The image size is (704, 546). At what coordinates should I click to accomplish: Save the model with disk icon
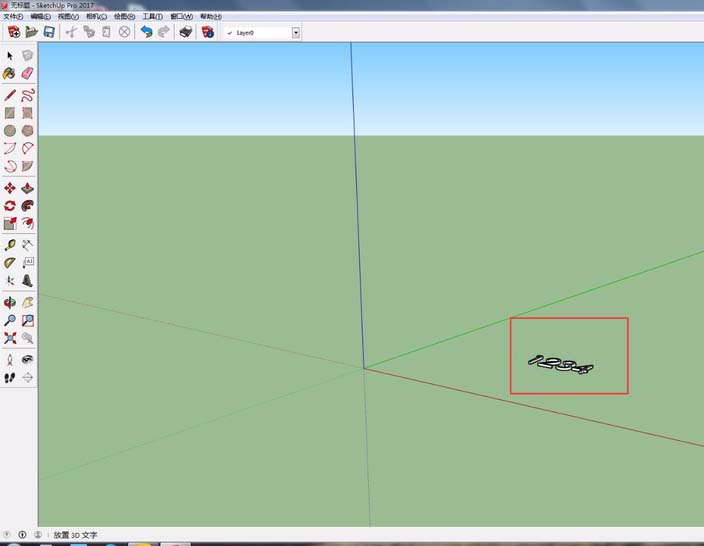49,32
